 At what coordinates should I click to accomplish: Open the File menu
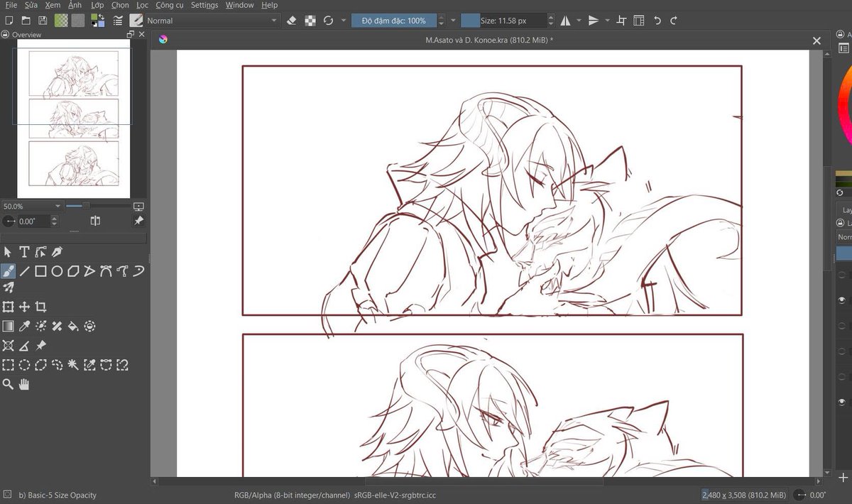tap(11, 5)
